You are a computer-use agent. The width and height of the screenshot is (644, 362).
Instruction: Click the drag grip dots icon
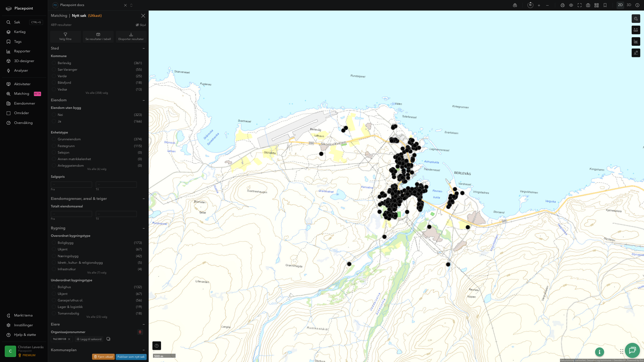tap(622, 351)
